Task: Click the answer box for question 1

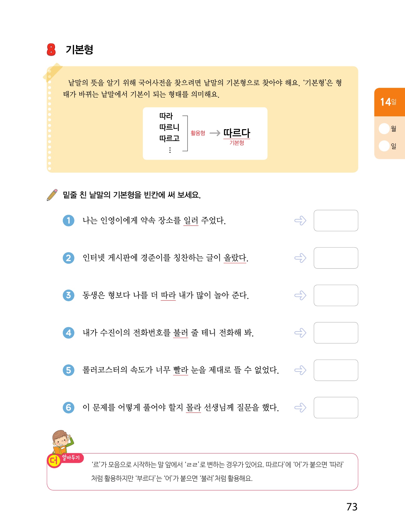Action: coord(336,220)
